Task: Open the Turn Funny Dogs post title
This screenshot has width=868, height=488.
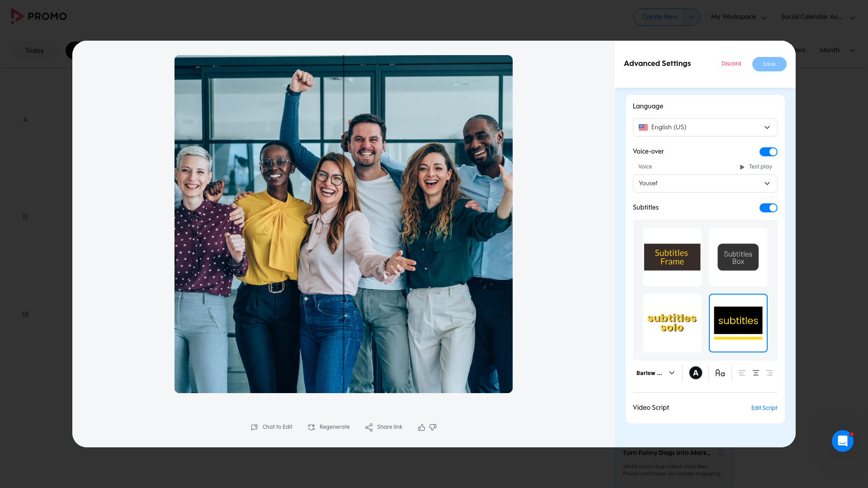Action: pos(667,453)
